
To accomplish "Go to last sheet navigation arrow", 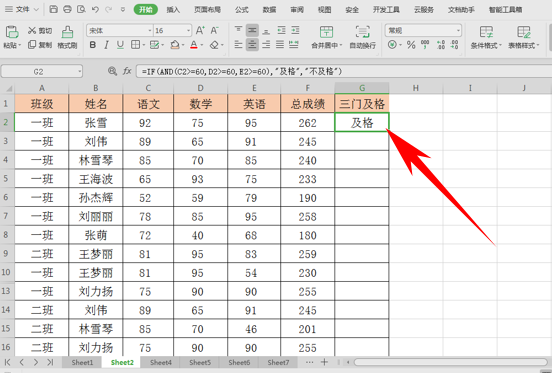I will pos(50,362).
